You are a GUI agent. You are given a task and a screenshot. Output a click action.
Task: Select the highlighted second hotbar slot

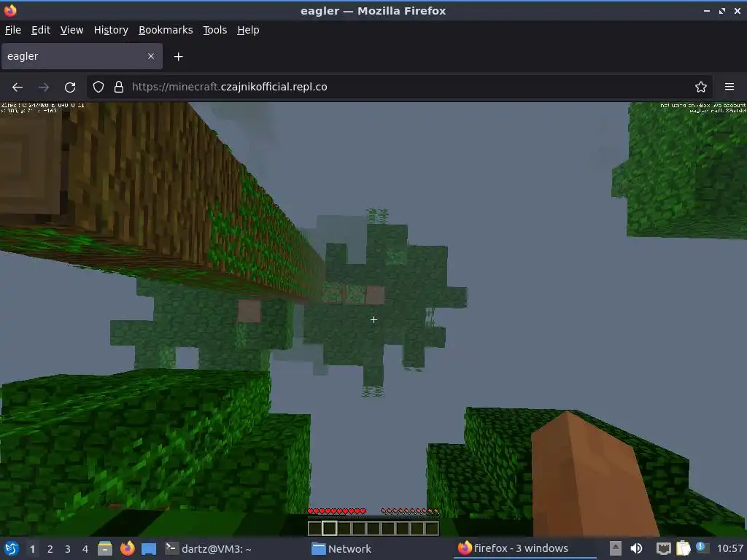coord(329,528)
